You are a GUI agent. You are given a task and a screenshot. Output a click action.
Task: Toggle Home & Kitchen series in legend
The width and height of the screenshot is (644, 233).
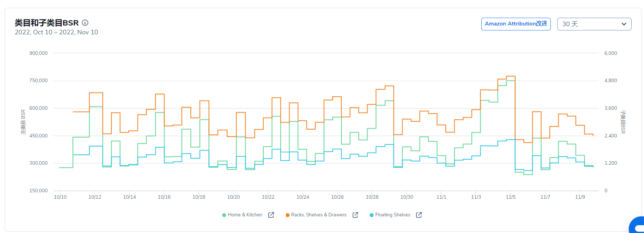click(245, 215)
